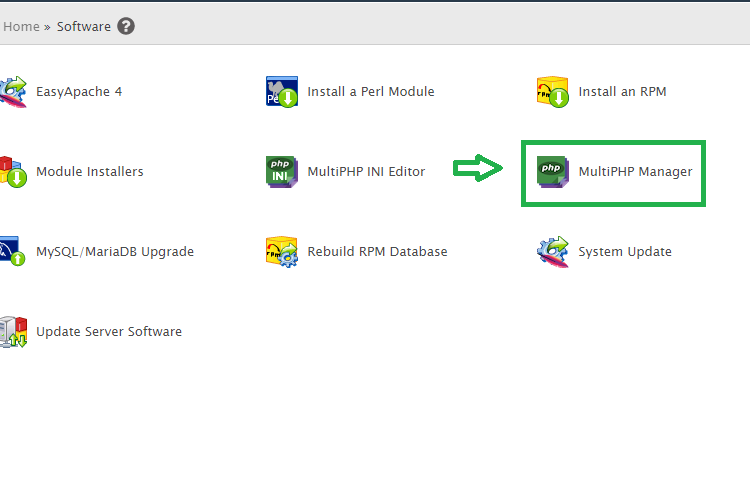The image size is (750, 500).
Task: Click the Update Server Software label
Action: click(109, 332)
